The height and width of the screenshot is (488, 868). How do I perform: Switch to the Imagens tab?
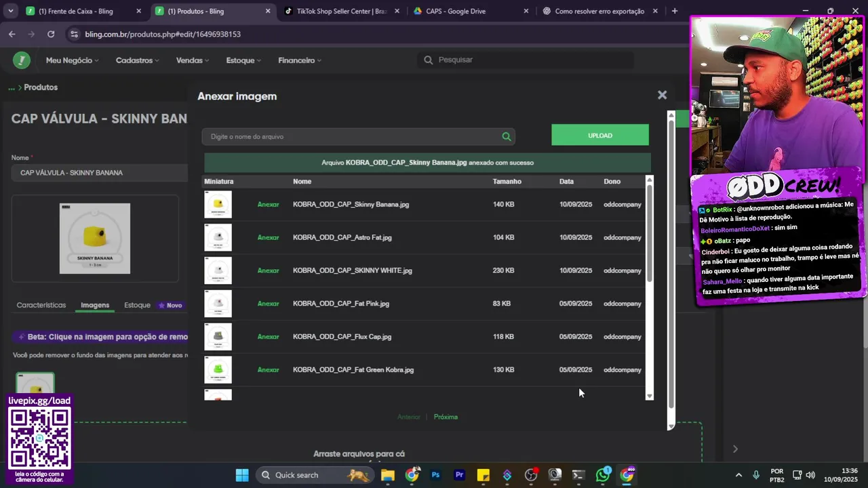[x=95, y=305]
